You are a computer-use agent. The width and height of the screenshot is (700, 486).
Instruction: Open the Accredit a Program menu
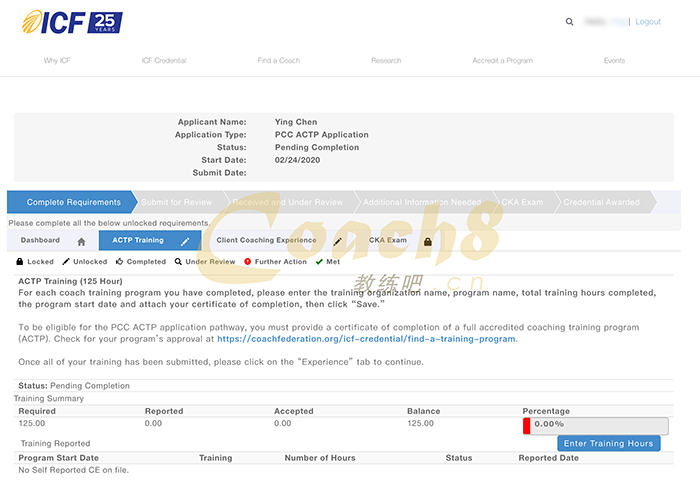(x=502, y=61)
